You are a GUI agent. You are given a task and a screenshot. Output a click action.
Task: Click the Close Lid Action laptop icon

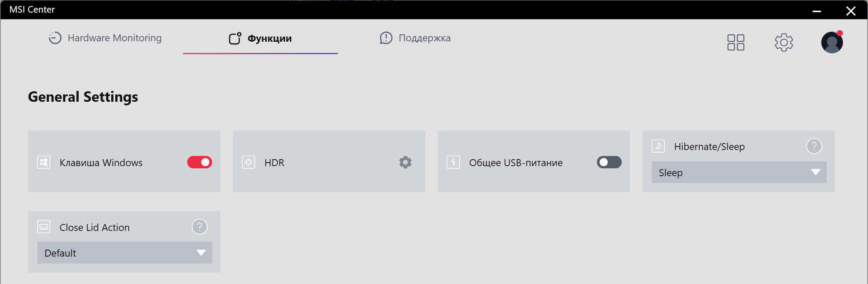[x=44, y=227]
